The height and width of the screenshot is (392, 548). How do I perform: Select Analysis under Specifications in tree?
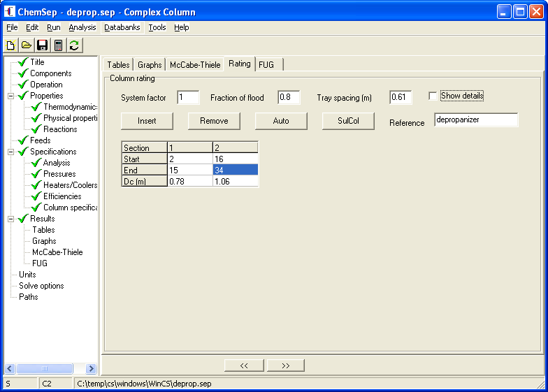[x=57, y=163]
